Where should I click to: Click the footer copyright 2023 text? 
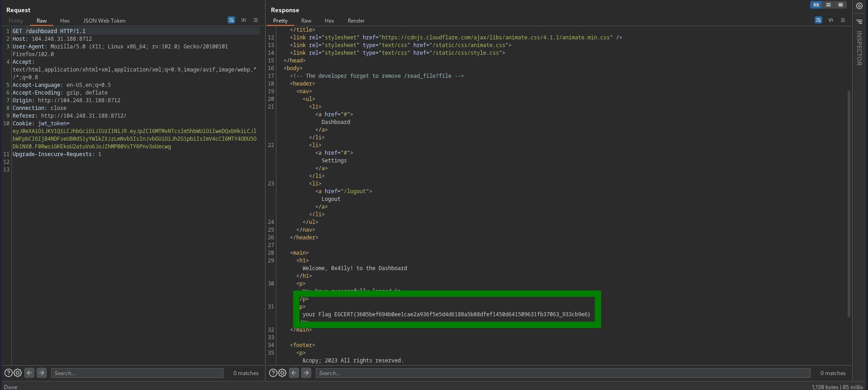pos(353,361)
